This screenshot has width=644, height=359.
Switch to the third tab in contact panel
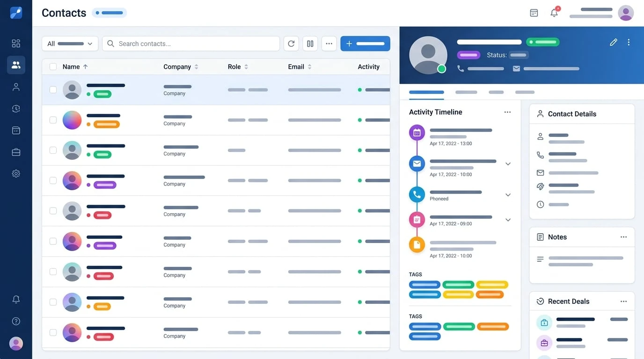click(496, 92)
